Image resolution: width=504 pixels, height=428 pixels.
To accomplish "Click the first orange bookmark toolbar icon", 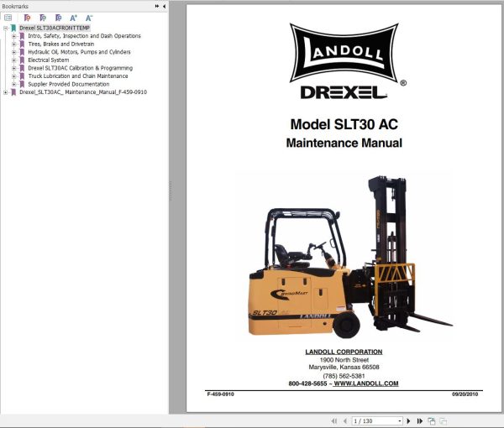I will pyautogui.click(x=28, y=18).
